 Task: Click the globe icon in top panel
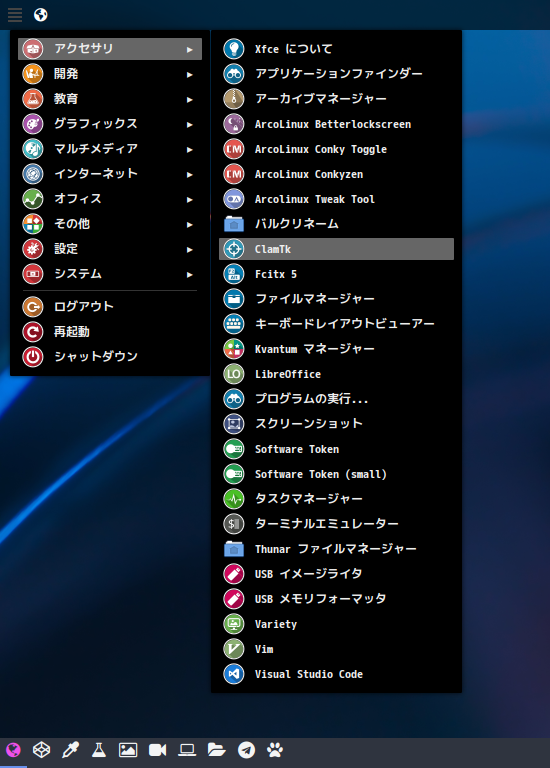(41, 15)
